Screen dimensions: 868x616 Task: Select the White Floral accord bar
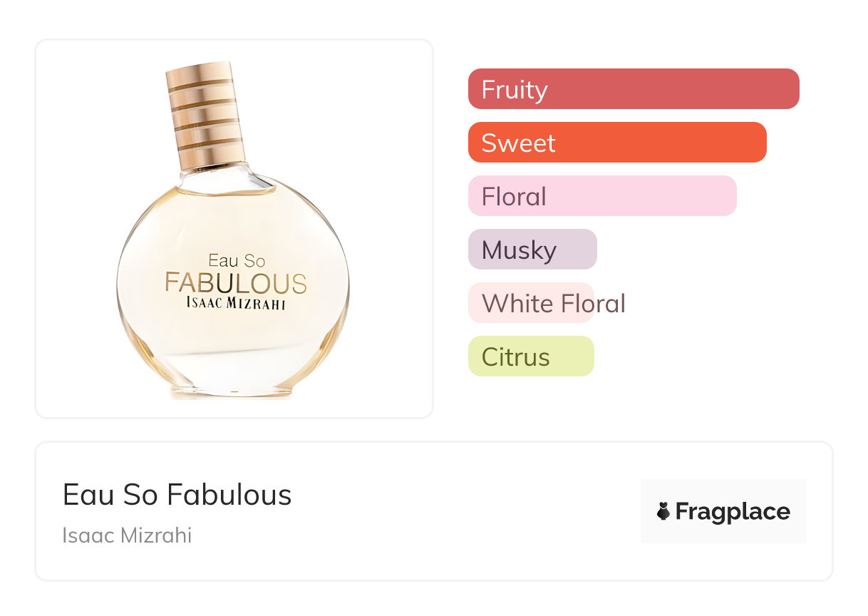(x=531, y=303)
